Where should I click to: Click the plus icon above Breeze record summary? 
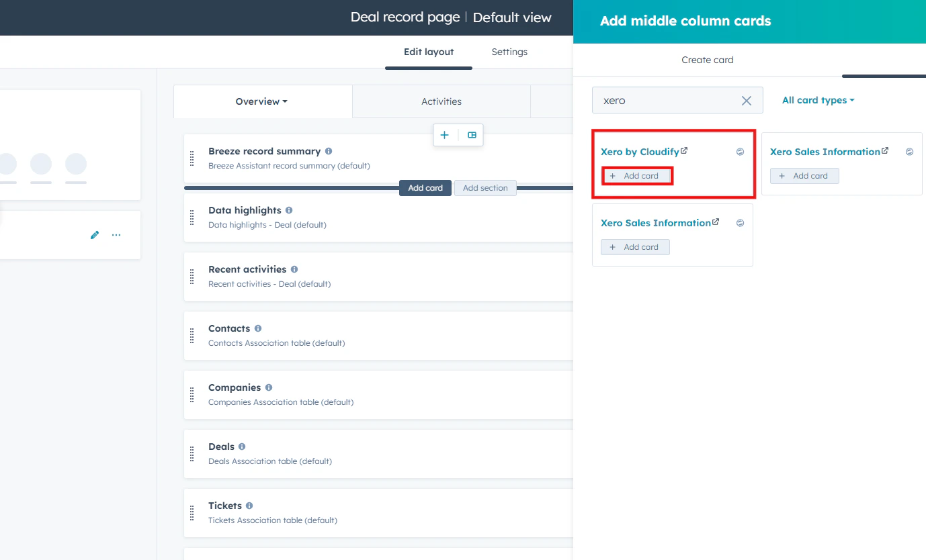point(444,135)
